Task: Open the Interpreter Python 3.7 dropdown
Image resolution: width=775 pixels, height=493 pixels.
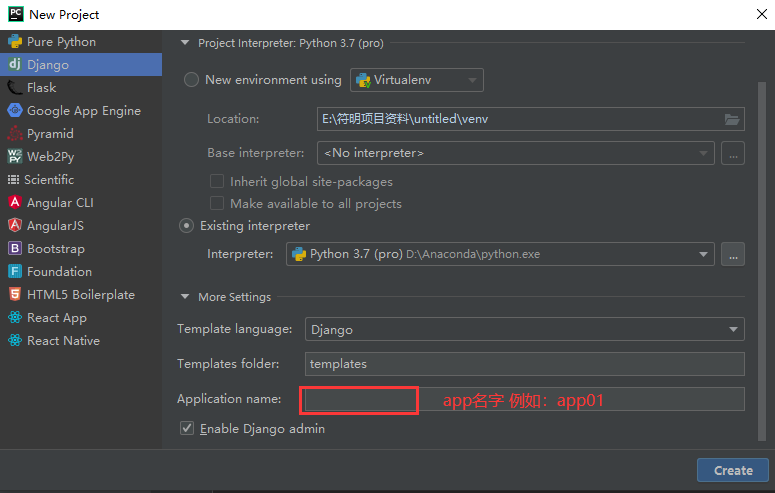Action: click(500, 254)
